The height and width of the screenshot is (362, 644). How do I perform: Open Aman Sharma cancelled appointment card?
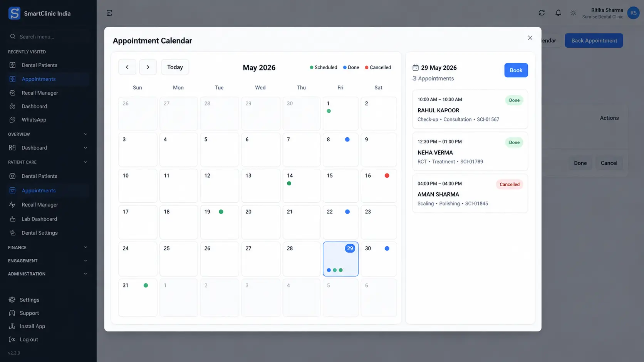point(470,194)
